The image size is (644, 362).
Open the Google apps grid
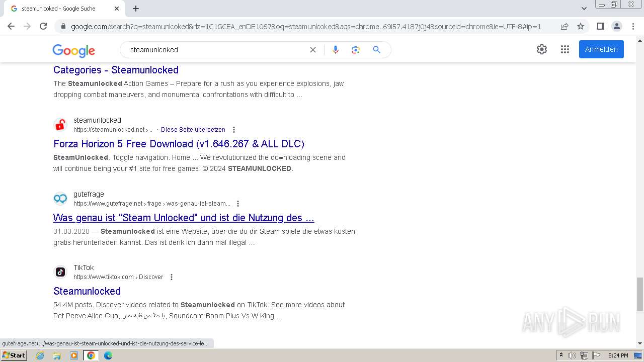tap(565, 49)
